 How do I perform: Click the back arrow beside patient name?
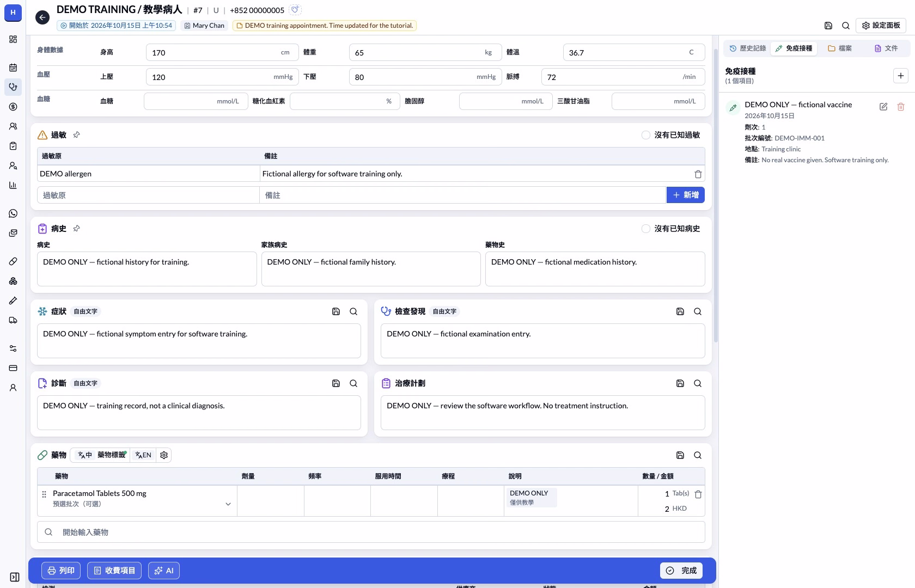pyautogui.click(x=42, y=18)
